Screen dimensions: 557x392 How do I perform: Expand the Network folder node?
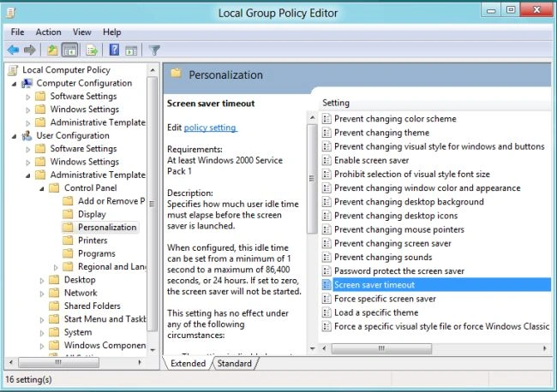click(x=42, y=294)
